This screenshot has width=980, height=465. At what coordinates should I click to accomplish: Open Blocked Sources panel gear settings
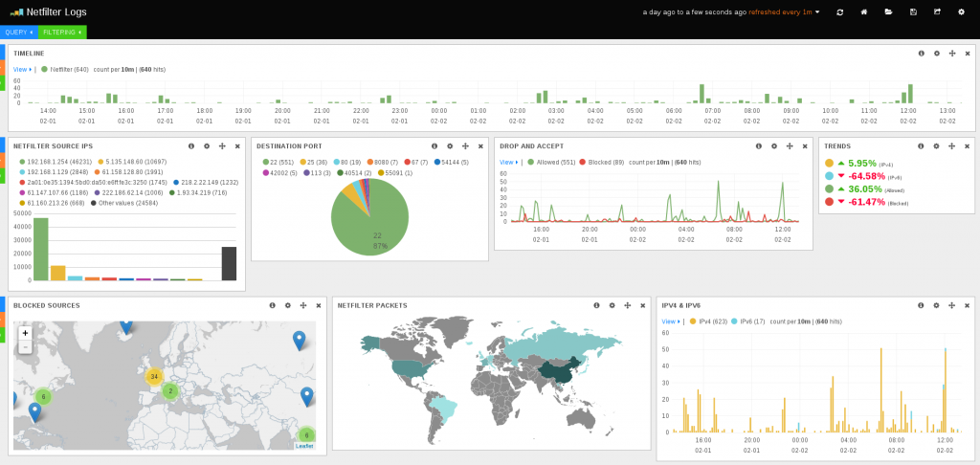click(x=287, y=305)
